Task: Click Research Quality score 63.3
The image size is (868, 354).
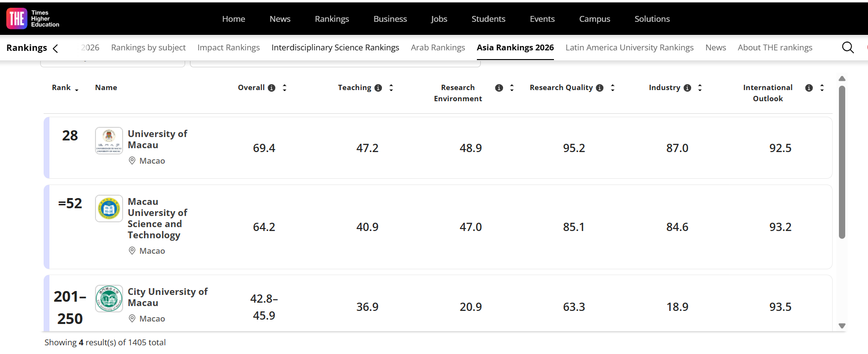Action: (x=574, y=307)
